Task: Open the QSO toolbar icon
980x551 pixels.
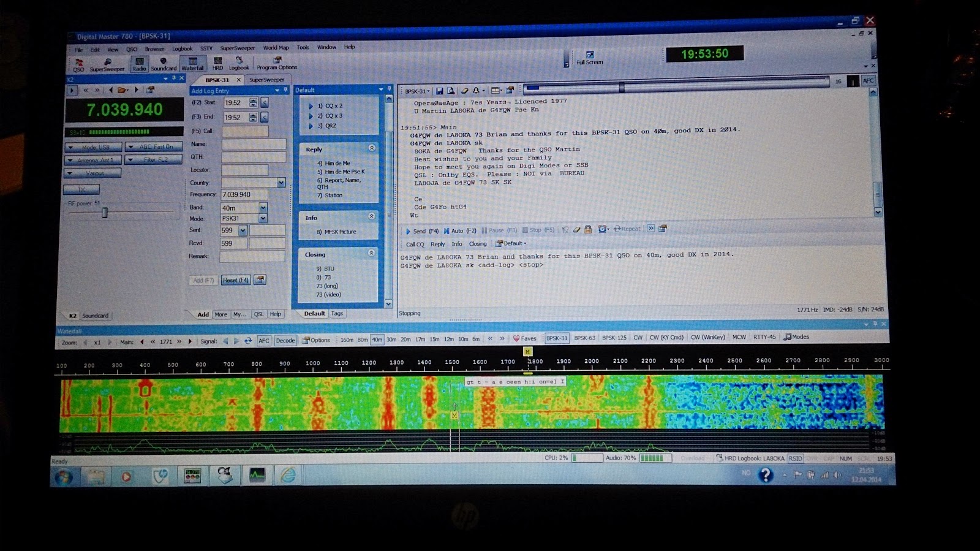Action: click(78, 64)
